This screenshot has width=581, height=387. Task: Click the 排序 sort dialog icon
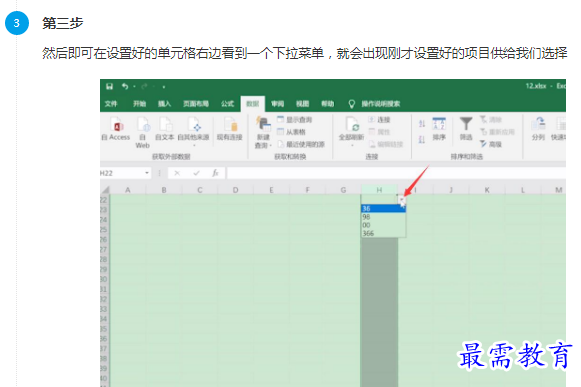point(439,129)
